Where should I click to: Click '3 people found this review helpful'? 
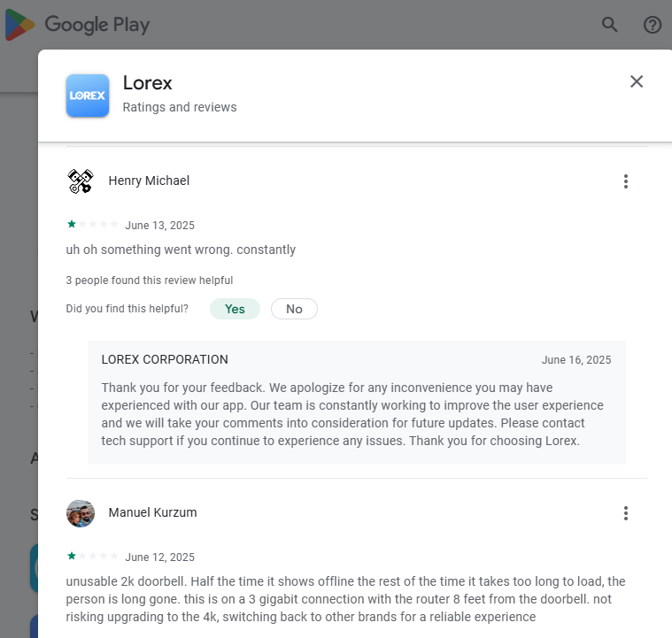tap(149, 281)
